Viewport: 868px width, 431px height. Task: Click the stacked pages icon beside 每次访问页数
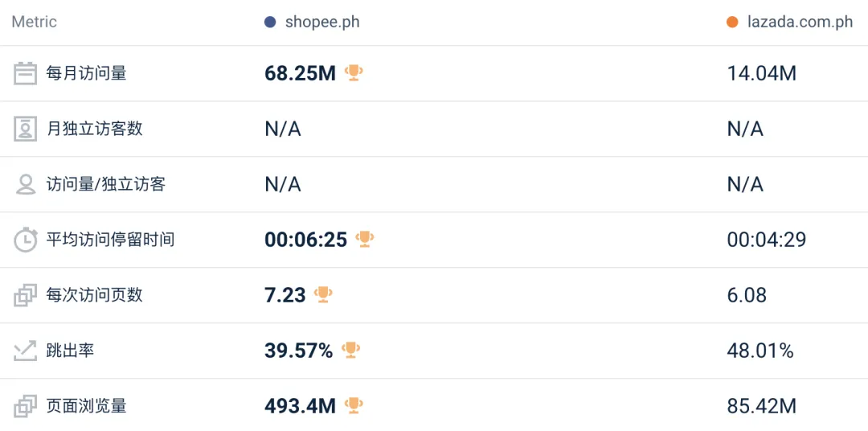click(x=26, y=295)
